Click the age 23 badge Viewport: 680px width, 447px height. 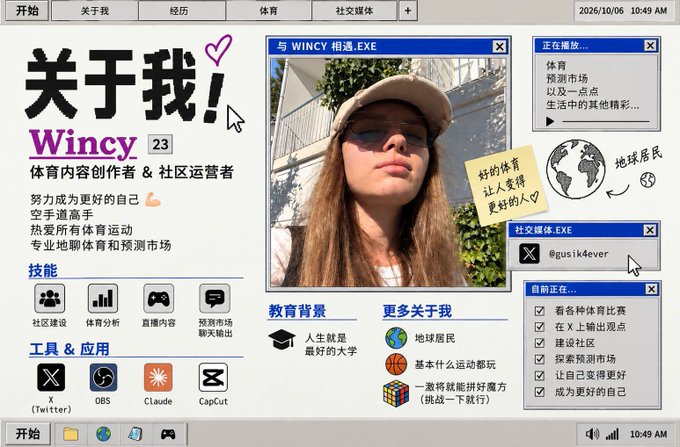tap(160, 144)
